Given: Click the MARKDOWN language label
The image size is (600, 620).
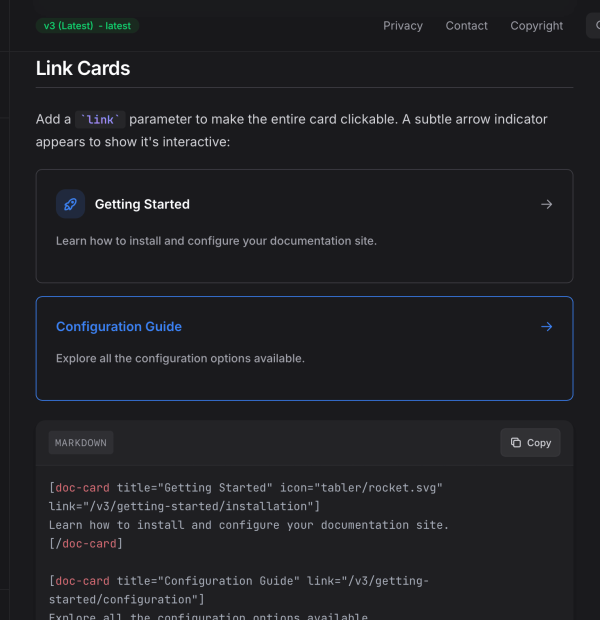Looking at the screenshot, I should (x=81, y=442).
